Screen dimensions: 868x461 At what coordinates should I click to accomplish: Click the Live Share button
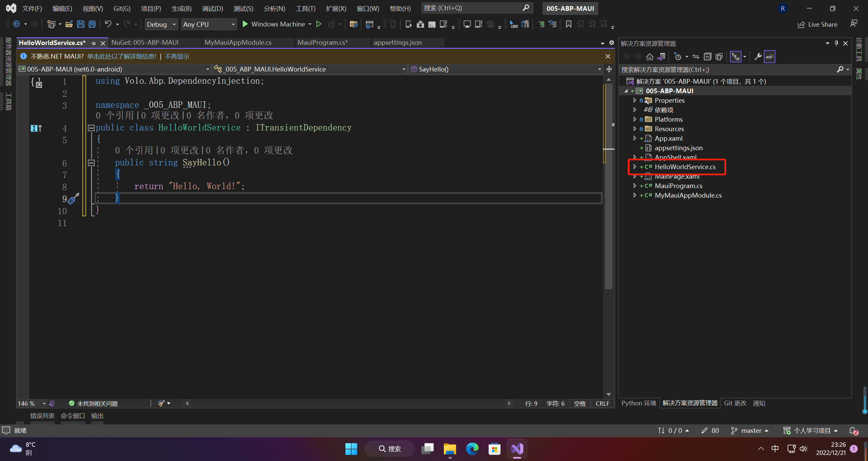tap(817, 24)
